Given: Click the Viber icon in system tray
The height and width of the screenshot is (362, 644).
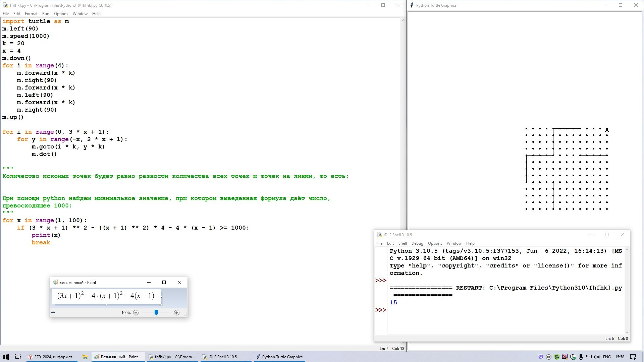Looking at the screenshot, I should 540,357.
